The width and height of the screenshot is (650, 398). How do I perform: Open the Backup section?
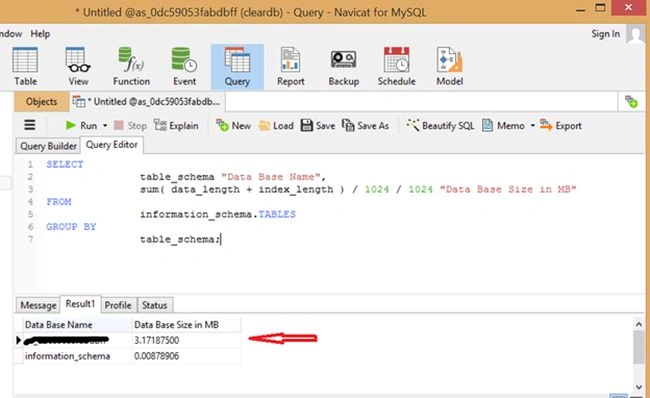coord(344,67)
